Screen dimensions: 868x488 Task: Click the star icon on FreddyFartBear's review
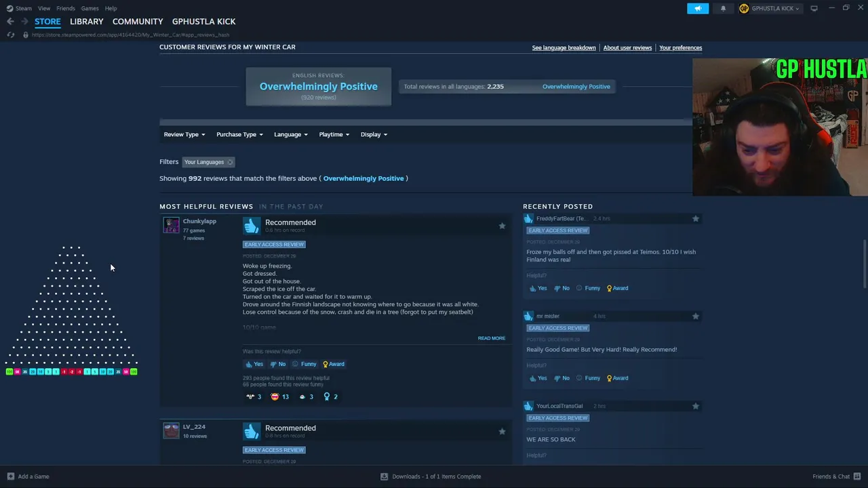[x=696, y=218]
